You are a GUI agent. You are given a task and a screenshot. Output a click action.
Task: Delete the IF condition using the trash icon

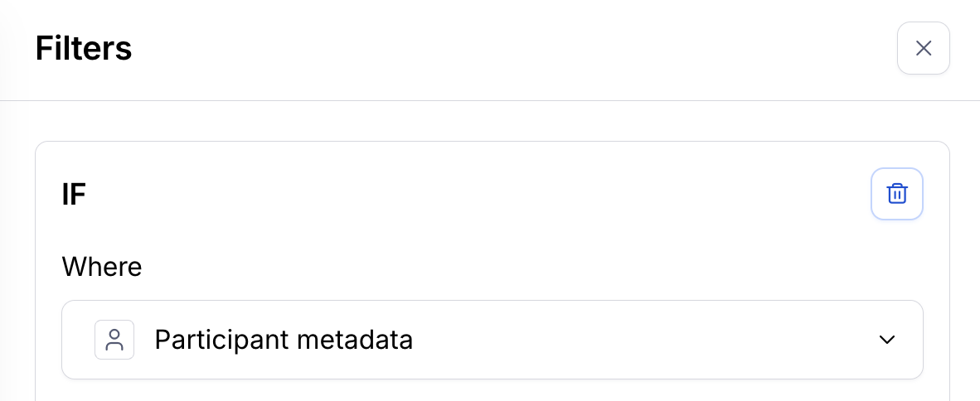point(896,194)
